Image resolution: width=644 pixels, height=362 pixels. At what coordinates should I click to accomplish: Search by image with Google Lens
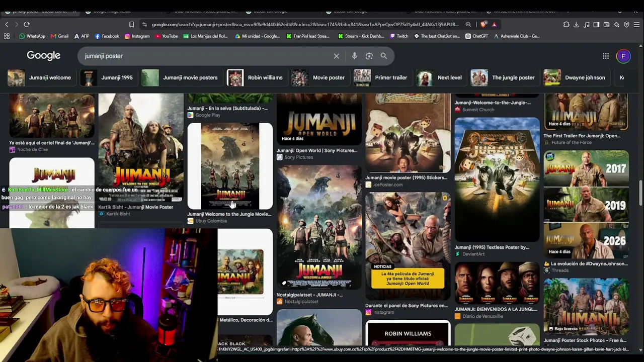tap(369, 56)
